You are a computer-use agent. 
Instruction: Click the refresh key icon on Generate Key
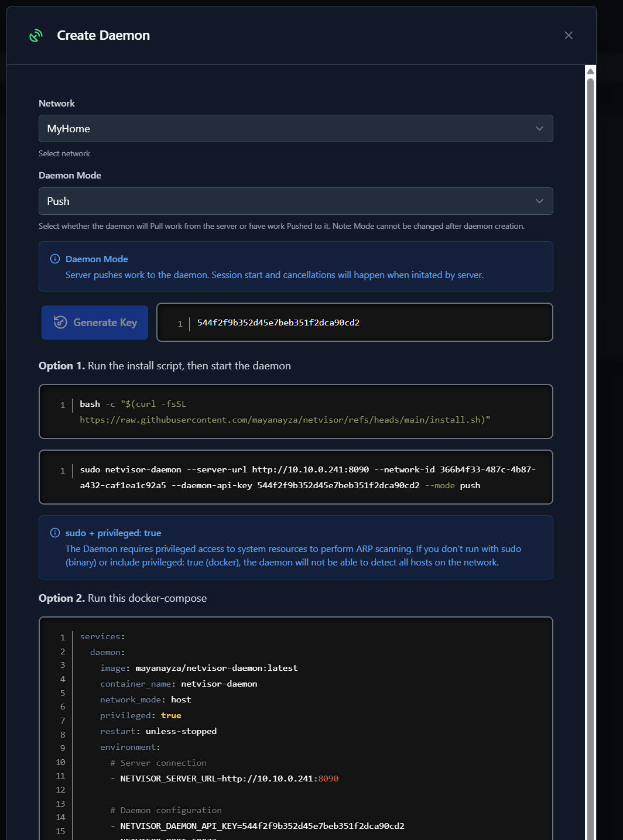click(x=60, y=323)
